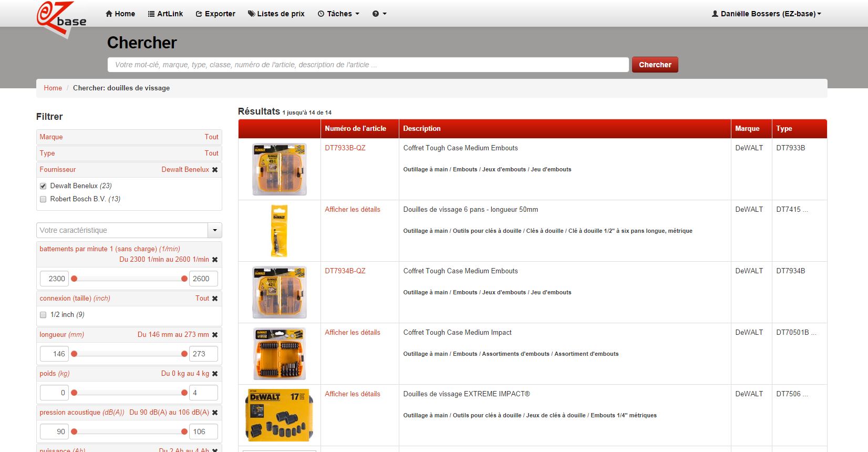Click battements minimum slider handle at 2300

click(x=74, y=279)
